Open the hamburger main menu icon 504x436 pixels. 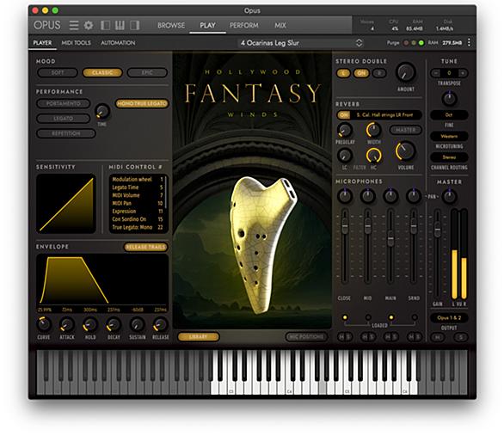74,25
